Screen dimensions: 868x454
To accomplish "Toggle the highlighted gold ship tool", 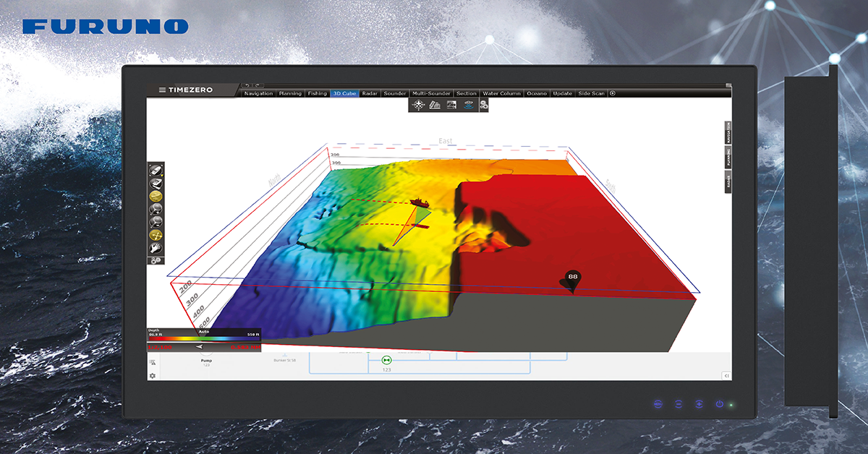I will [156, 196].
